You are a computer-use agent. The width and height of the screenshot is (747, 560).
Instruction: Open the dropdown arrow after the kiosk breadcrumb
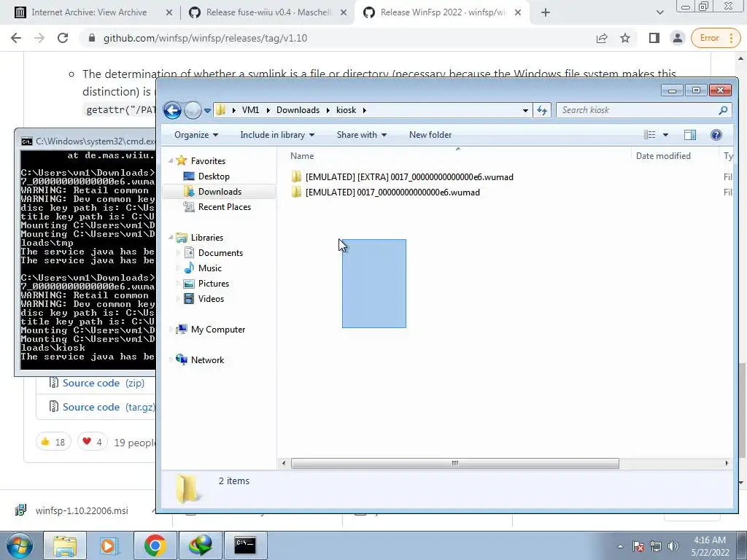point(365,111)
